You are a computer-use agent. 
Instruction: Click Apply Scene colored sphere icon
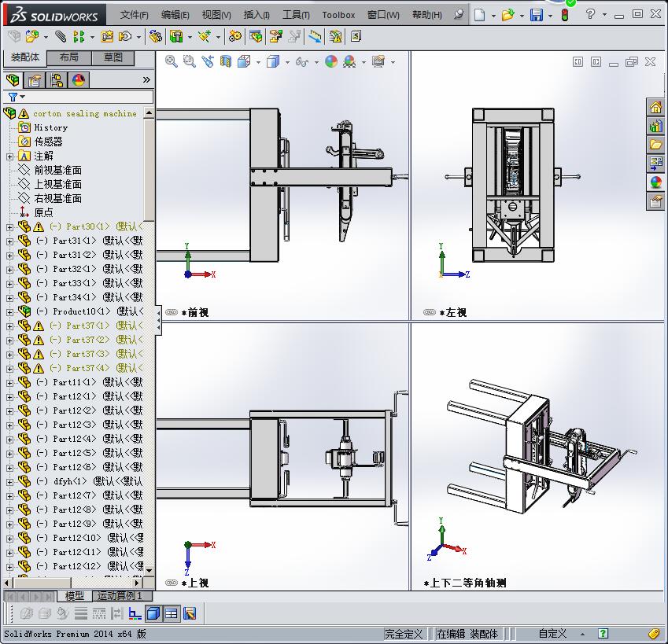click(349, 61)
